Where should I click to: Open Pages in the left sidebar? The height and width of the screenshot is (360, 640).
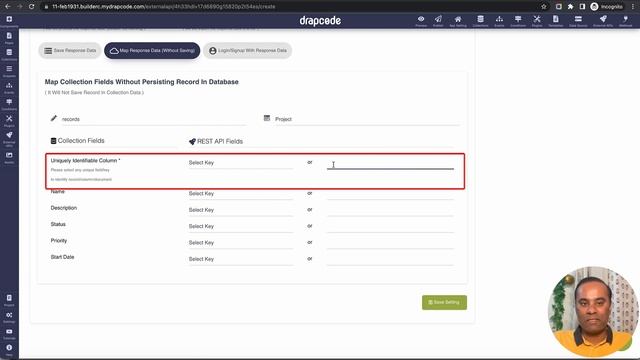(x=9, y=38)
